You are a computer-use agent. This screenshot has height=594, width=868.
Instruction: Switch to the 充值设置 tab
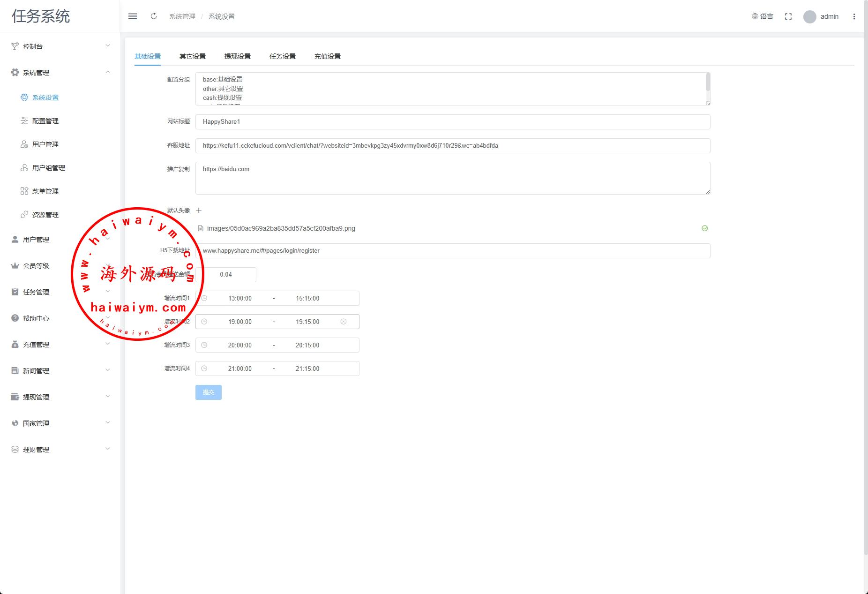327,56
